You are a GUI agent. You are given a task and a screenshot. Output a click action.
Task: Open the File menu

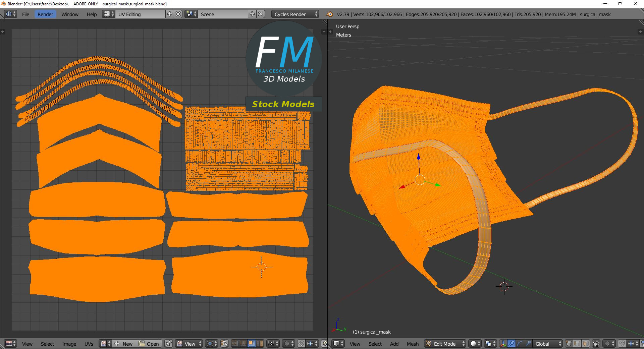[x=25, y=14]
